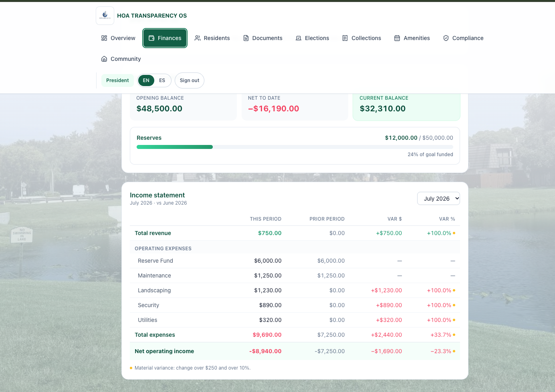Screen dimensions: 555x392
Task: Click the HOA TRANSPARENCY OS title
Action: click(152, 16)
